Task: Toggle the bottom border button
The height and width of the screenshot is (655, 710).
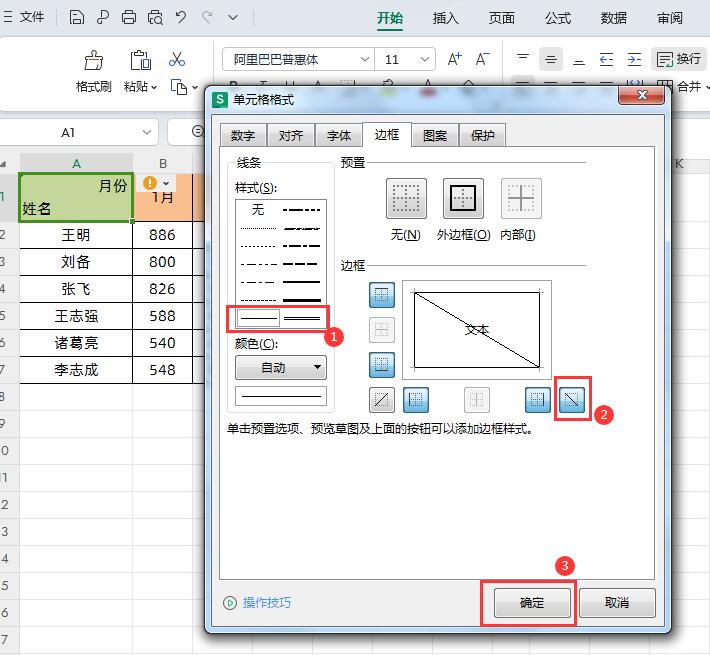Action: click(382, 364)
